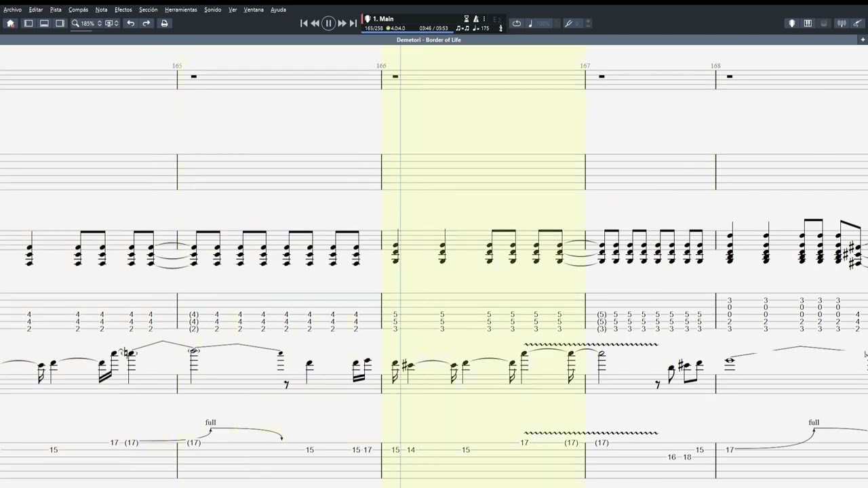Click the tuner tone icon
Screen dimensions: 868x488
click(x=569, y=23)
